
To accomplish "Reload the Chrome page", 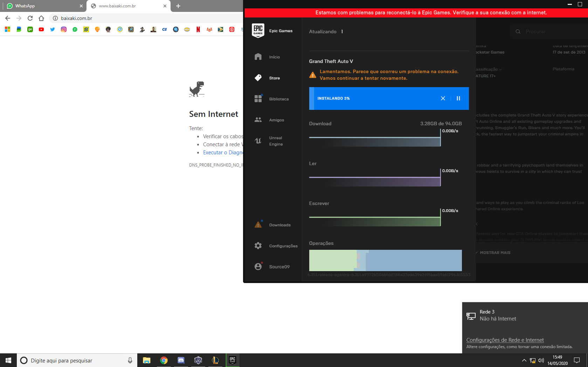I will click(x=30, y=18).
